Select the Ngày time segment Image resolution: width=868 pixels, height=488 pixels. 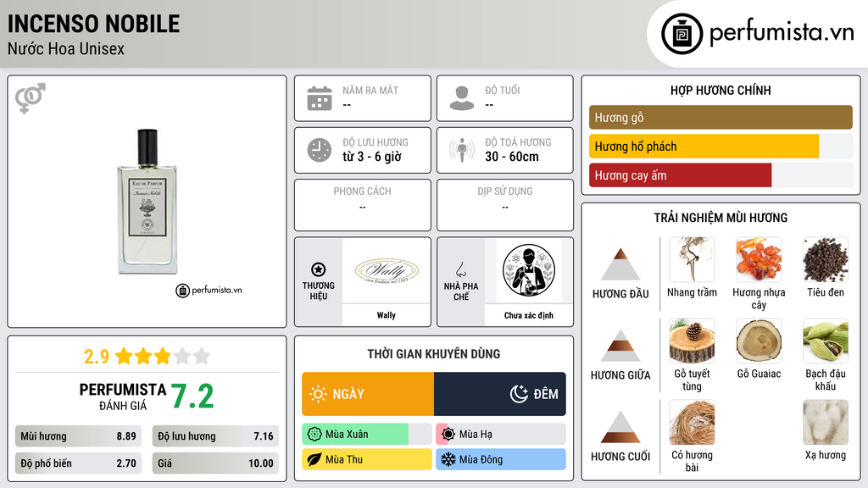pos(368,394)
